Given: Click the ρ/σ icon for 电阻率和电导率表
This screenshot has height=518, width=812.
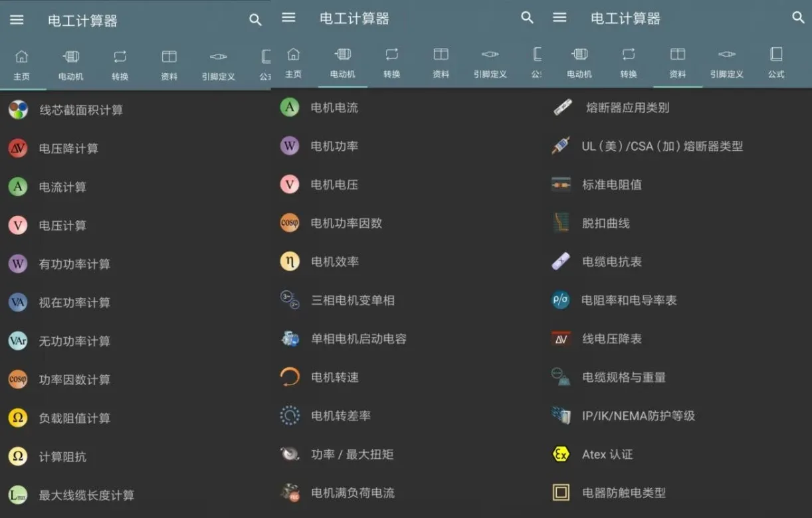Looking at the screenshot, I should click(x=561, y=300).
